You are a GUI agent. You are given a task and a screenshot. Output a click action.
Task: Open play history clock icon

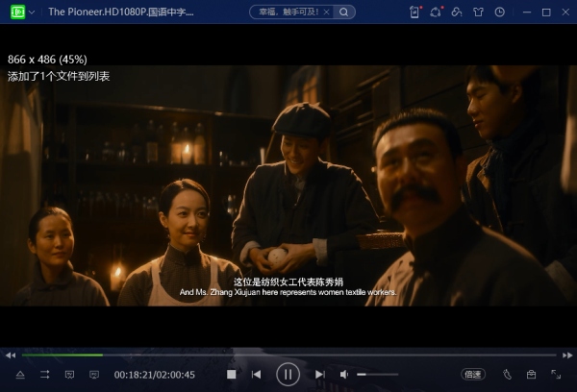[x=499, y=12]
